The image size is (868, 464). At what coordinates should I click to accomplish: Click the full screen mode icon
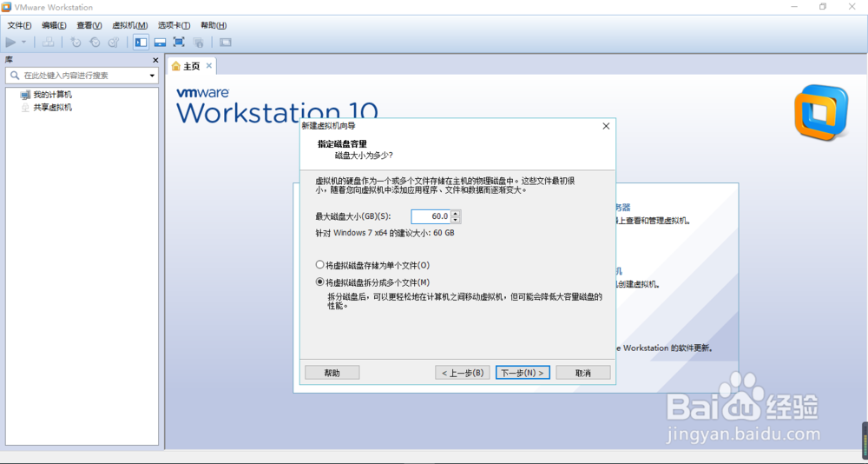tap(179, 42)
